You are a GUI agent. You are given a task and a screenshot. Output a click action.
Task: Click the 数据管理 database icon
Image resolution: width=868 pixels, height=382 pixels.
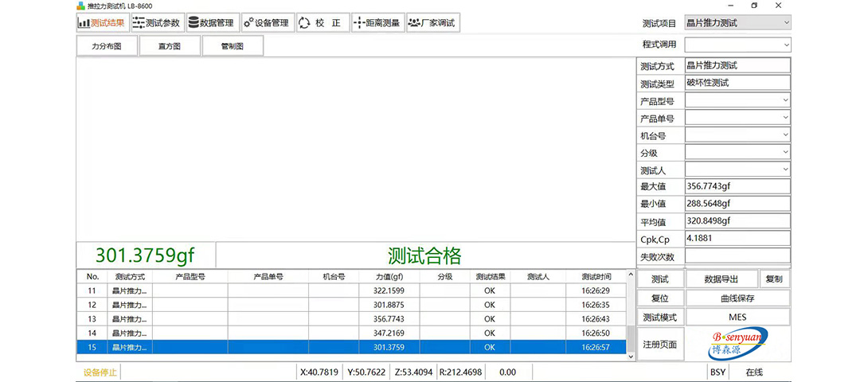tap(194, 23)
